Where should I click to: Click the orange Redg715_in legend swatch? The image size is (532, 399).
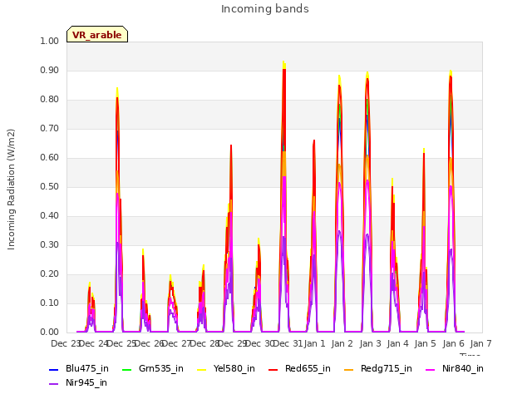tap(349, 369)
